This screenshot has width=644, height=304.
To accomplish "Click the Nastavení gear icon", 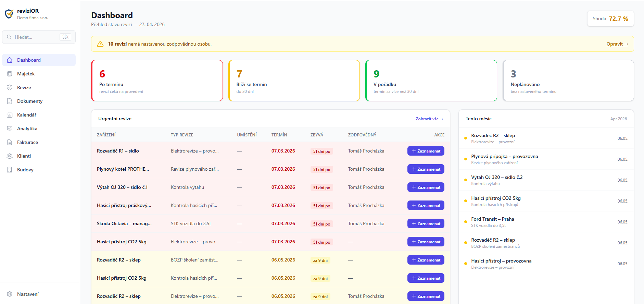I will [x=10, y=294].
